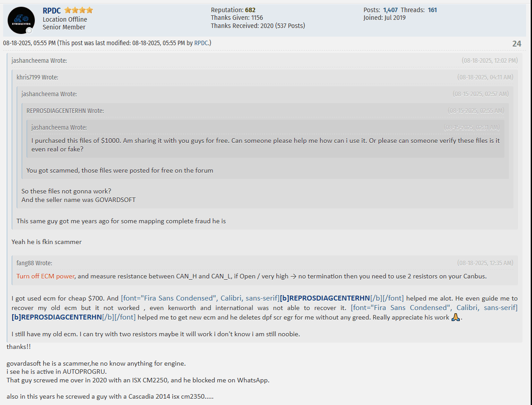Image resolution: width=532 pixels, height=405 pixels.
Task: Click the gold star rating icons
Action: click(x=79, y=10)
